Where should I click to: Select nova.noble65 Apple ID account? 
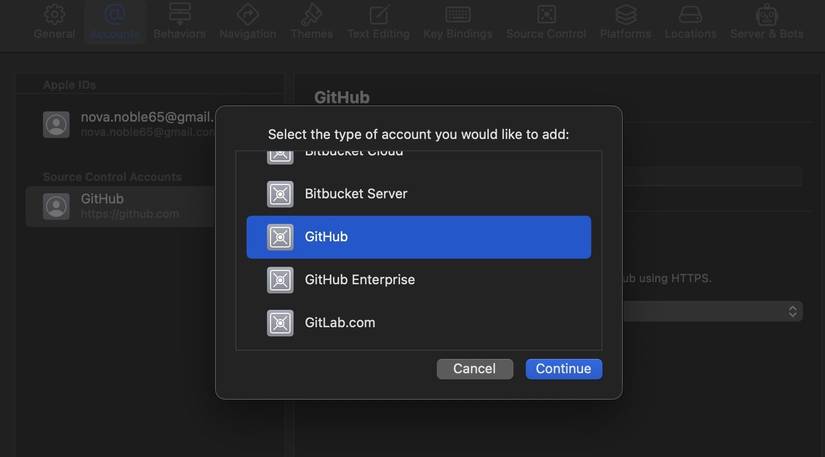[x=121, y=124]
